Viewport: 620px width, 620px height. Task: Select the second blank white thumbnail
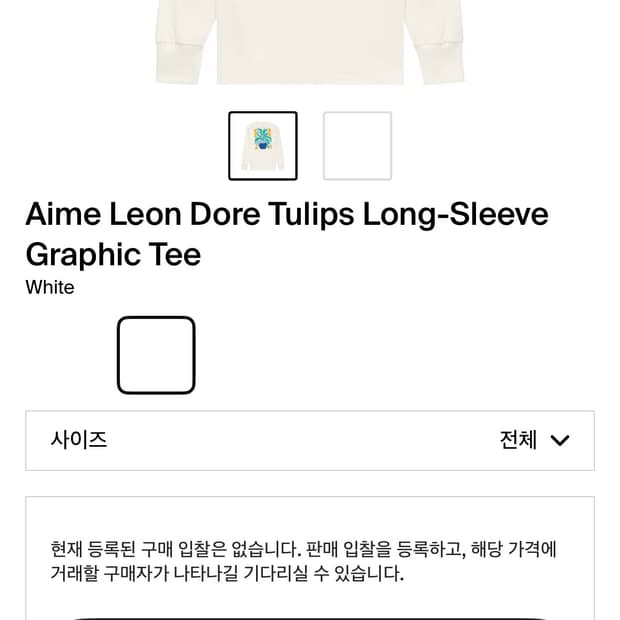[x=357, y=146]
